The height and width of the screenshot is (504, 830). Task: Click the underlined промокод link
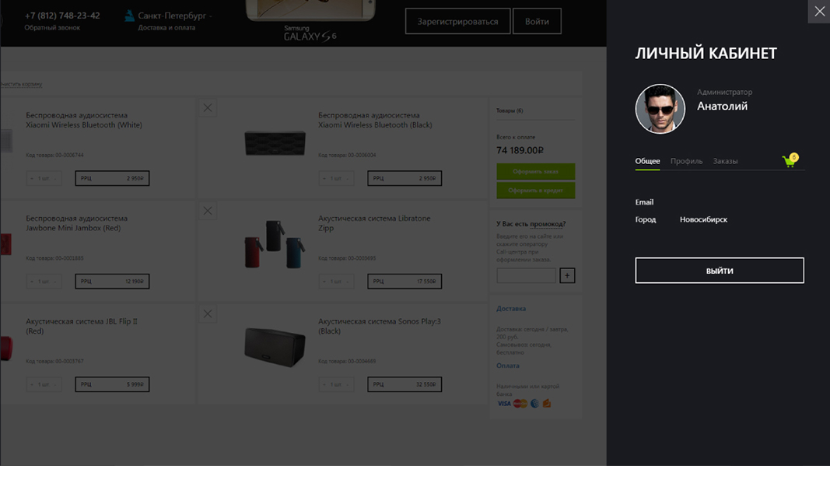[548, 224]
